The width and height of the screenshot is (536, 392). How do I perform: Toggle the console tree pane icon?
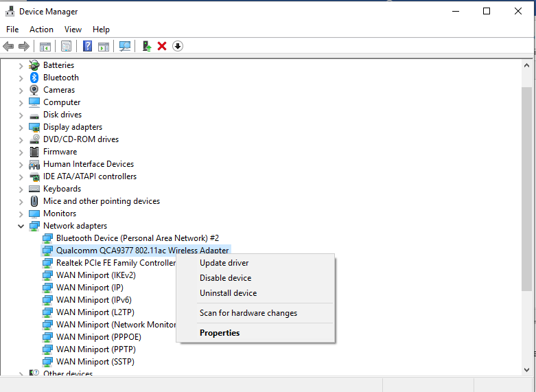tap(45, 46)
